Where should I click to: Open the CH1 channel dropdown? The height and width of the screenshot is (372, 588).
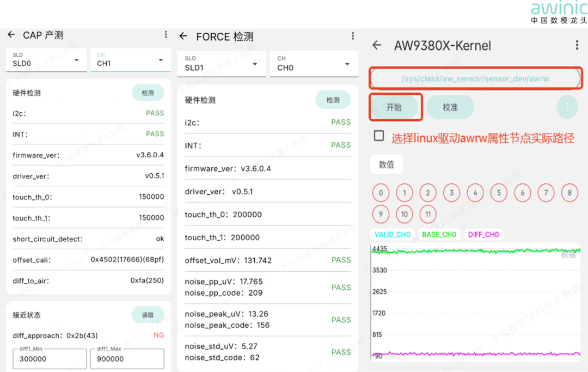[x=130, y=60]
